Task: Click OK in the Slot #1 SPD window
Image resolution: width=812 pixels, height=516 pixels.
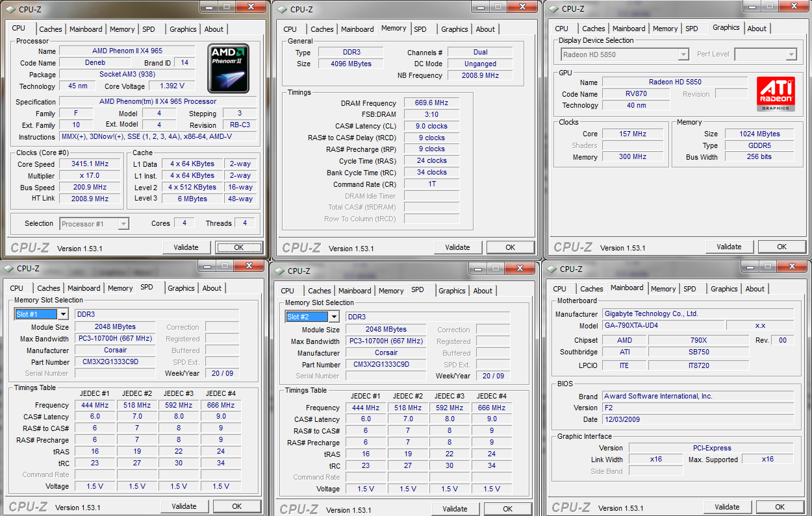Action: pyautogui.click(x=236, y=506)
